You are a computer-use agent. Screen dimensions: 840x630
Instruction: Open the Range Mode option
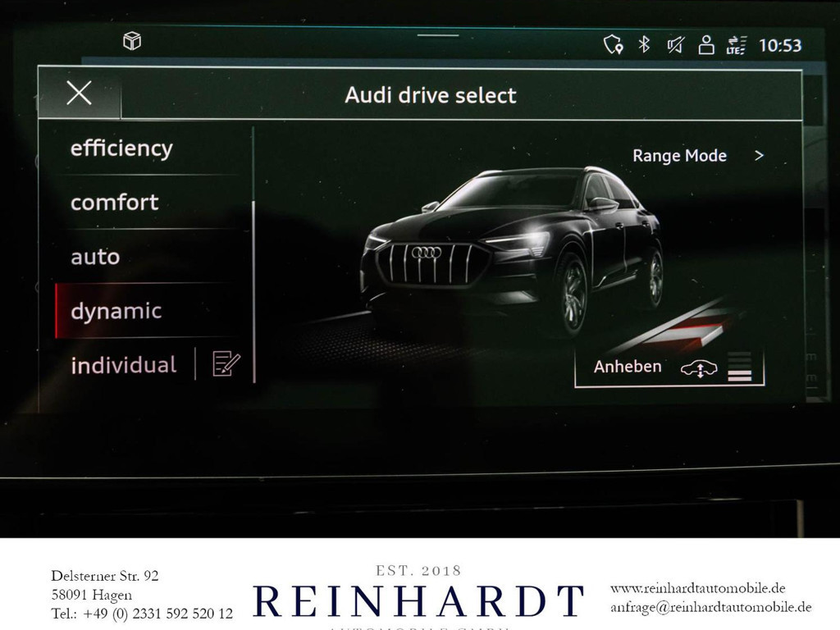(679, 156)
